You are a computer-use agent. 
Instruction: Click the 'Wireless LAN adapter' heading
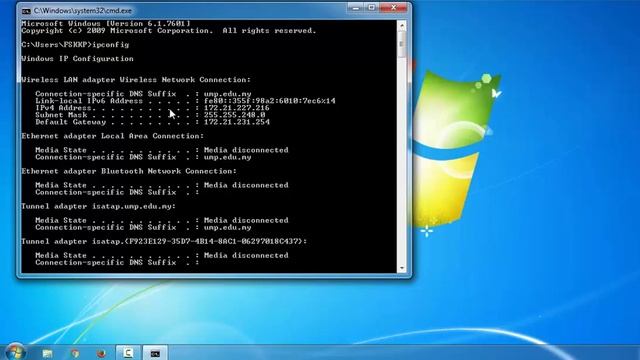[x=136, y=80]
